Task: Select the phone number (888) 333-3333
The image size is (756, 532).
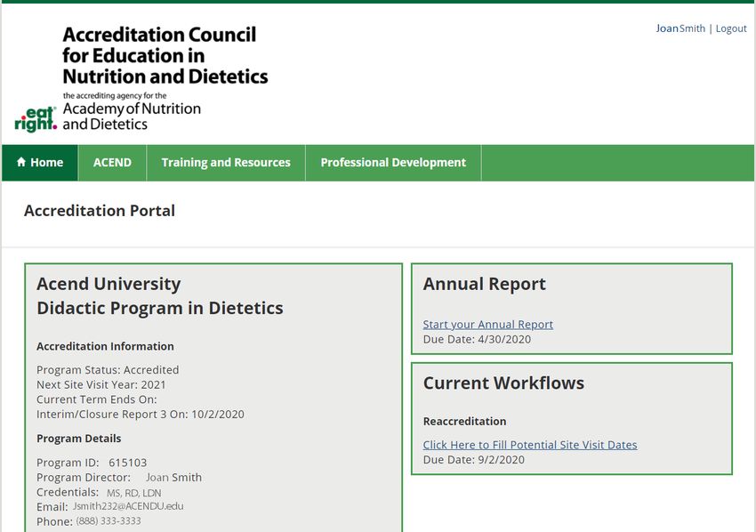Action: pos(109,521)
